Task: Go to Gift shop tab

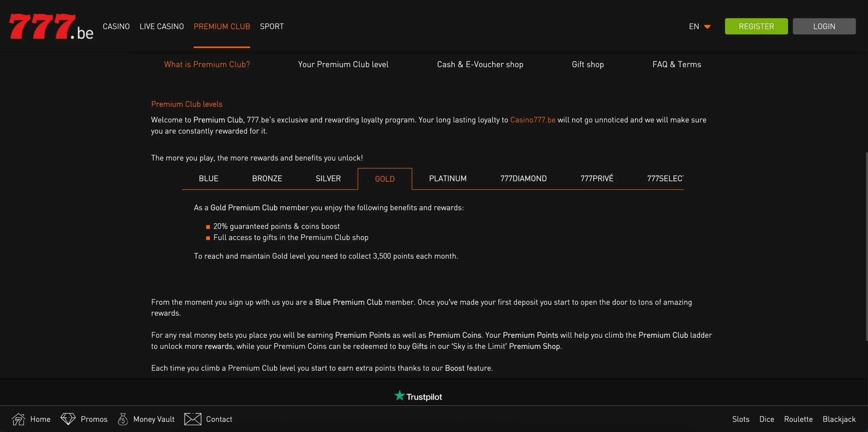Action: click(588, 64)
